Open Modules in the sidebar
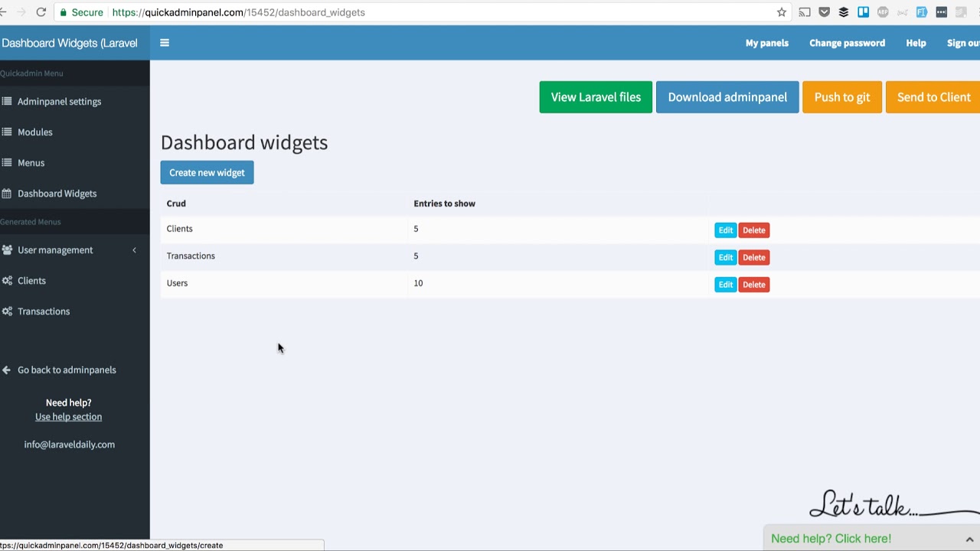 pyautogui.click(x=35, y=132)
